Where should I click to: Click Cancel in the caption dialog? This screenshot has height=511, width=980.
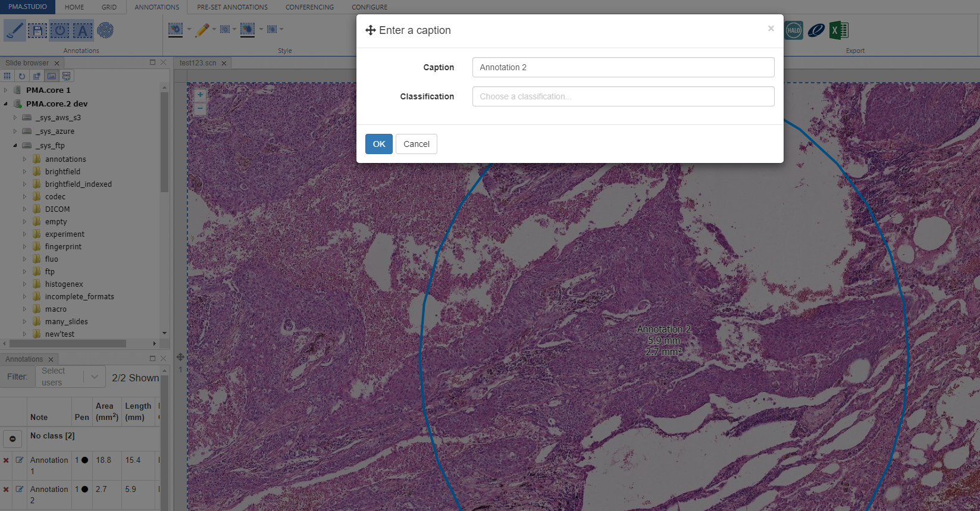tap(416, 144)
